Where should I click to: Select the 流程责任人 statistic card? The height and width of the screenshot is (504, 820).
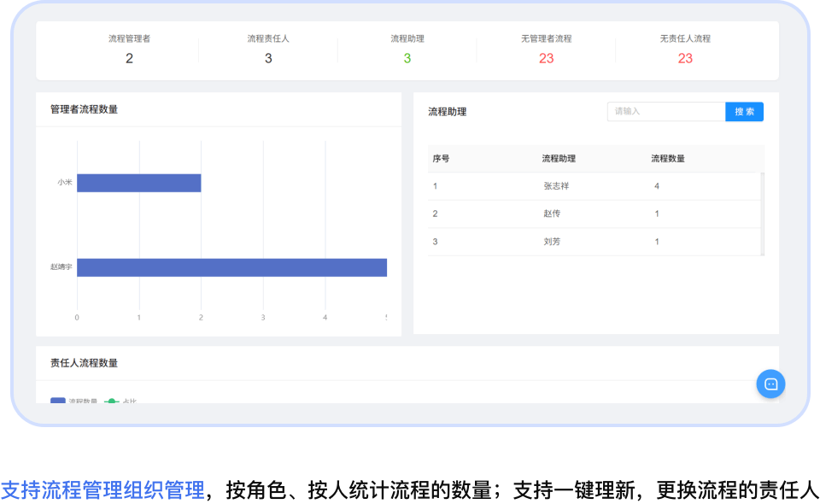(x=268, y=50)
